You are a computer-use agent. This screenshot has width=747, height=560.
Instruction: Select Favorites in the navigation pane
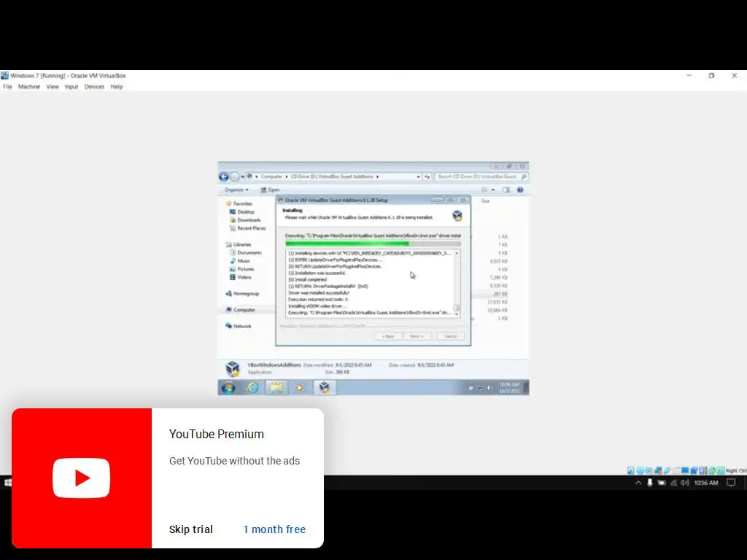click(x=239, y=203)
